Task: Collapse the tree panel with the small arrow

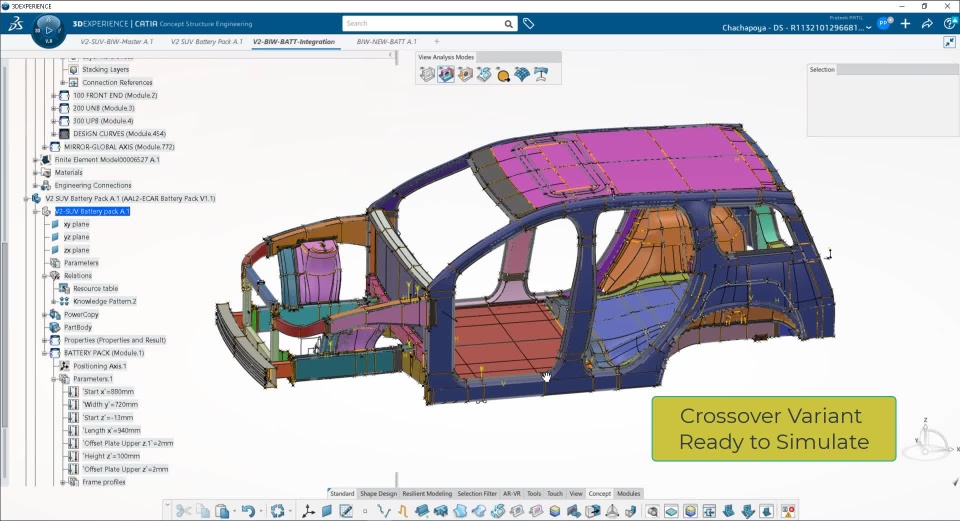Action: [x=391, y=55]
